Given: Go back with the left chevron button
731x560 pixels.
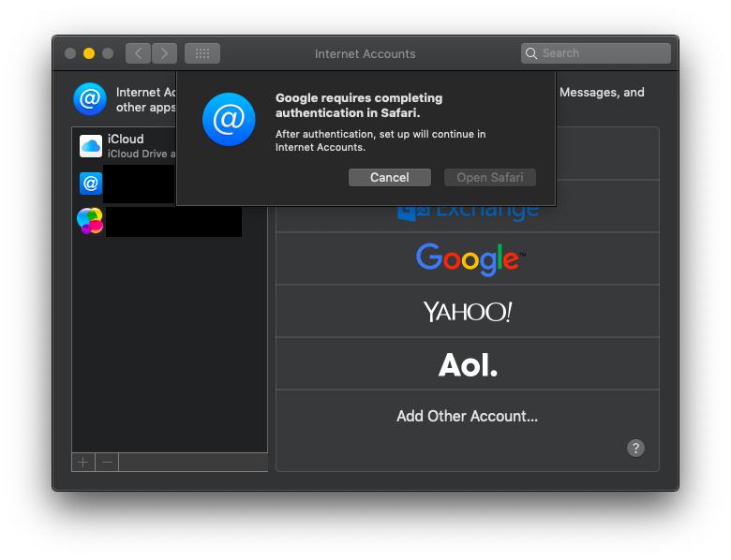Looking at the screenshot, I should click(x=138, y=53).
